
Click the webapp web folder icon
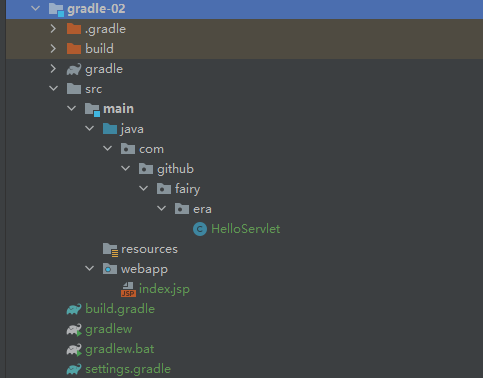(110, 269)
